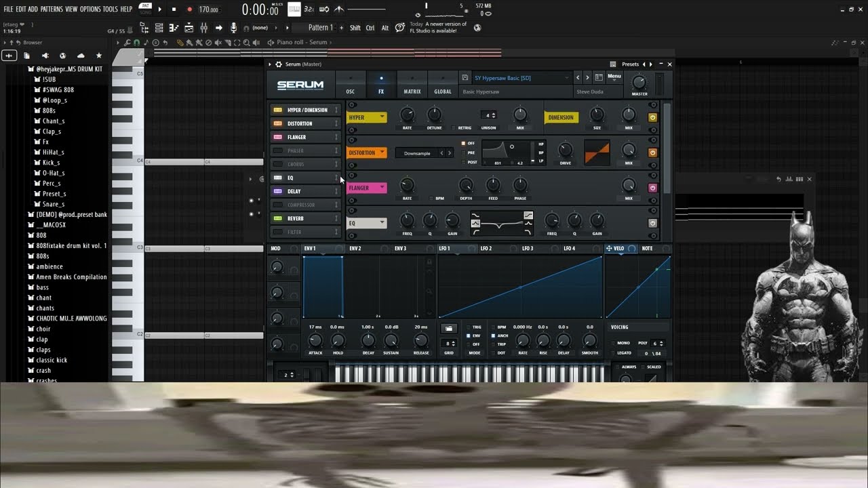Arm the red record button
The width and height of the screenshot is (868, 488).
point(189,9)
